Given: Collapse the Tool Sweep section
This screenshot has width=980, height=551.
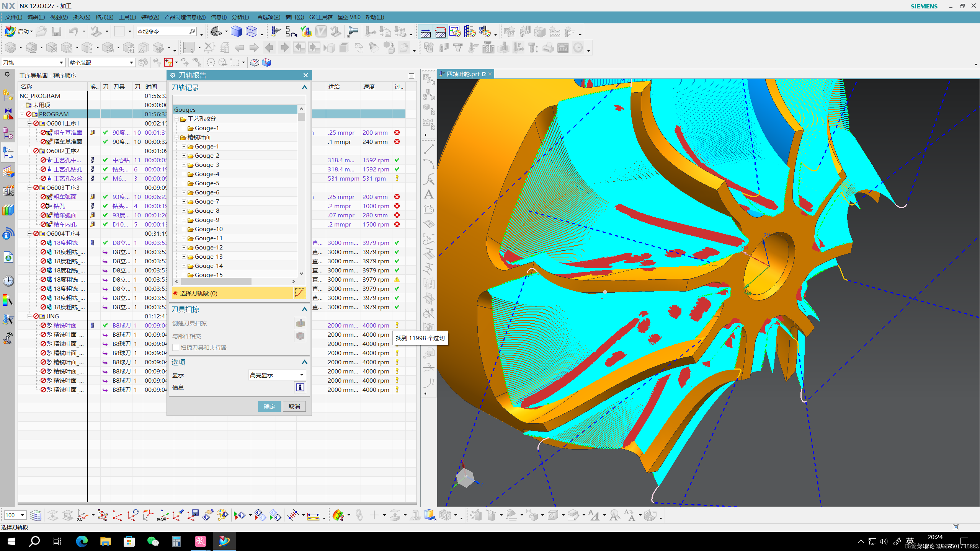Looking at the screenshot, I should (x=304, y=309).
